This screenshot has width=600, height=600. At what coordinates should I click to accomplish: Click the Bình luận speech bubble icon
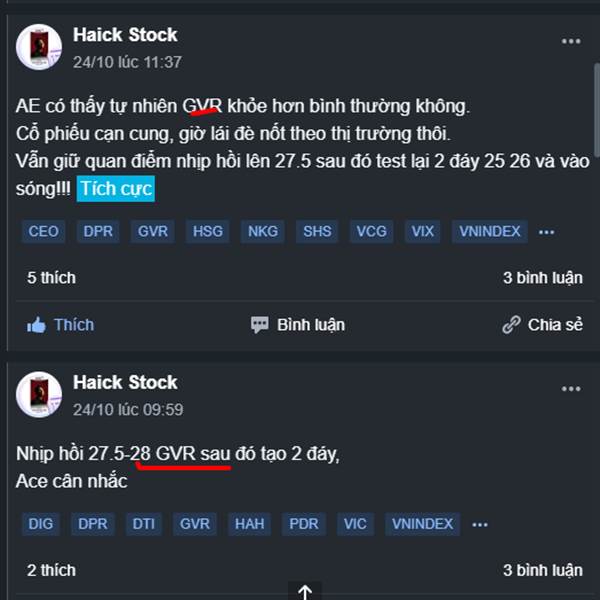coord(260,325)
